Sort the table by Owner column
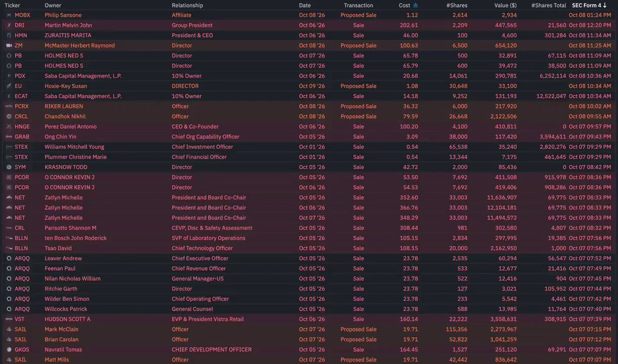The height and width of the screenshot is (364, 618). [x=53, y=5]
